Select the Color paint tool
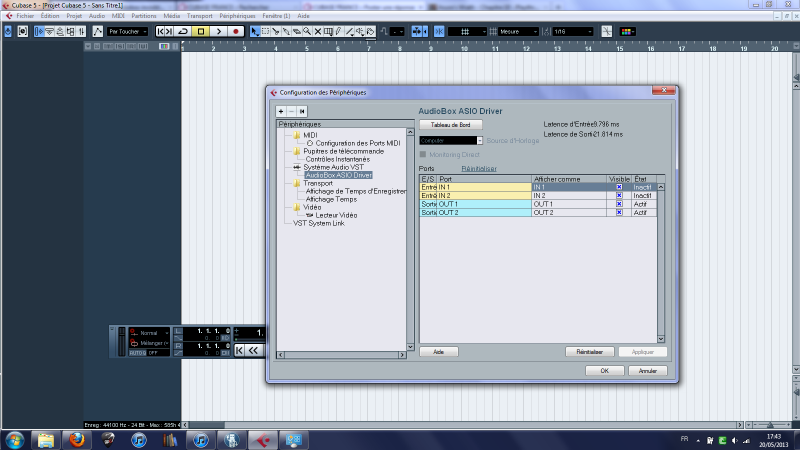The image size is (800, 450). pyautogui.click(x=370, y=32)
